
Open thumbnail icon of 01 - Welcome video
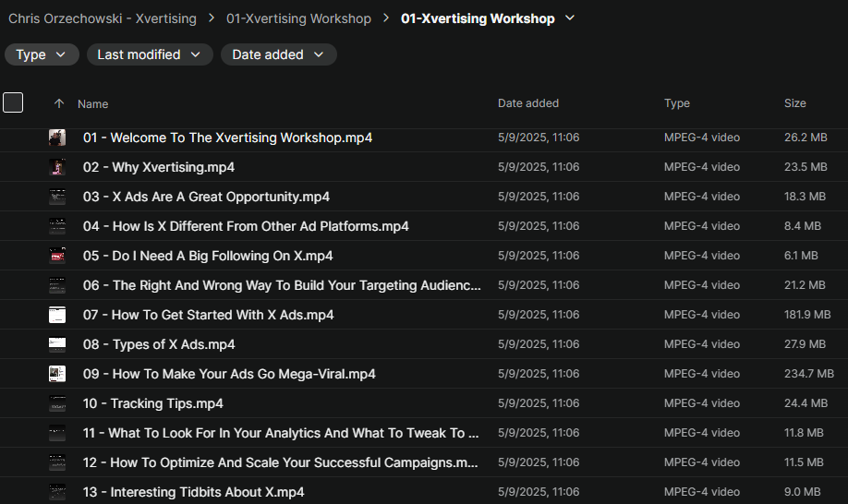57,138
